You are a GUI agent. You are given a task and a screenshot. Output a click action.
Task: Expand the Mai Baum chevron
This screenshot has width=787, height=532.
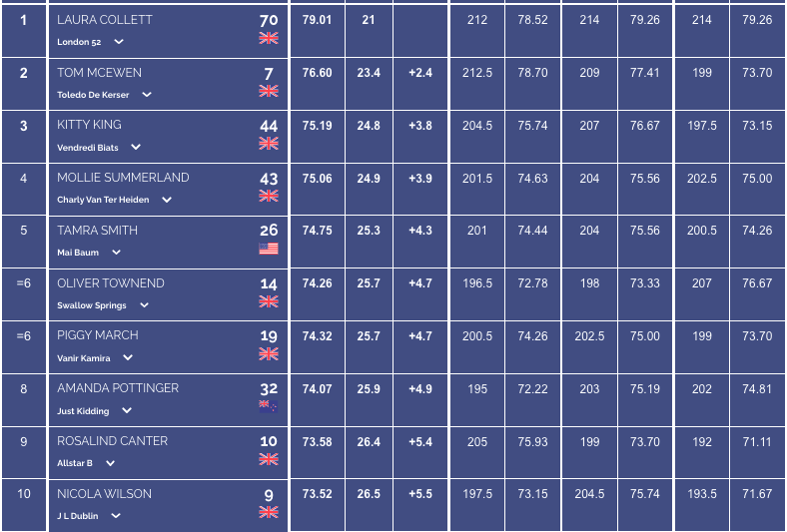116,253
